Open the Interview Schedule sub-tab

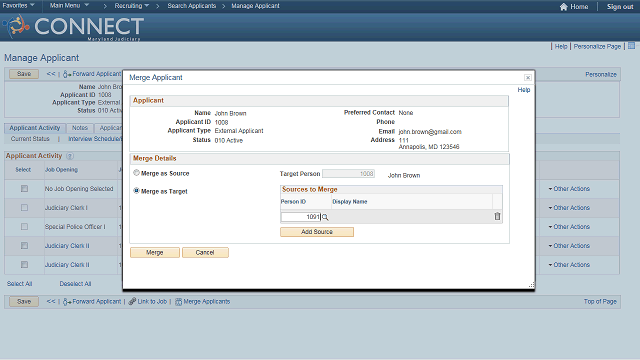[x=95, y=139]
